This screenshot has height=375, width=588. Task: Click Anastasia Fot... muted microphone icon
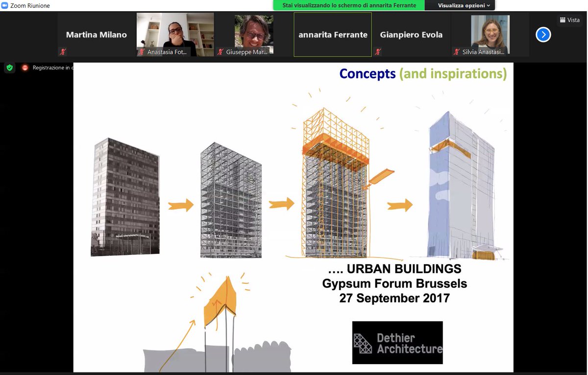coord(142,51)
